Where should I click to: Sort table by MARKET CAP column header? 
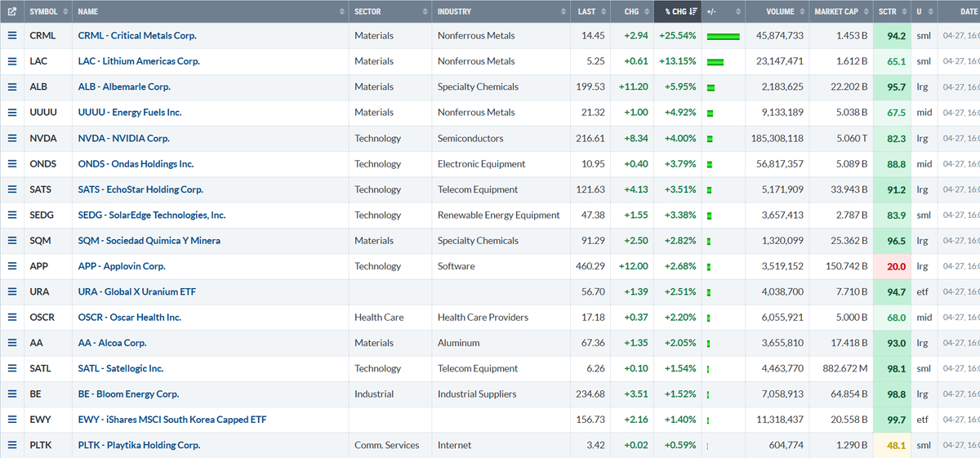tap(840, 11)
